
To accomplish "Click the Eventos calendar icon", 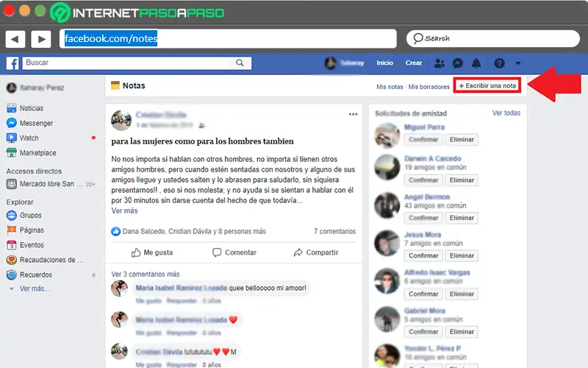I will pos(12,245).
